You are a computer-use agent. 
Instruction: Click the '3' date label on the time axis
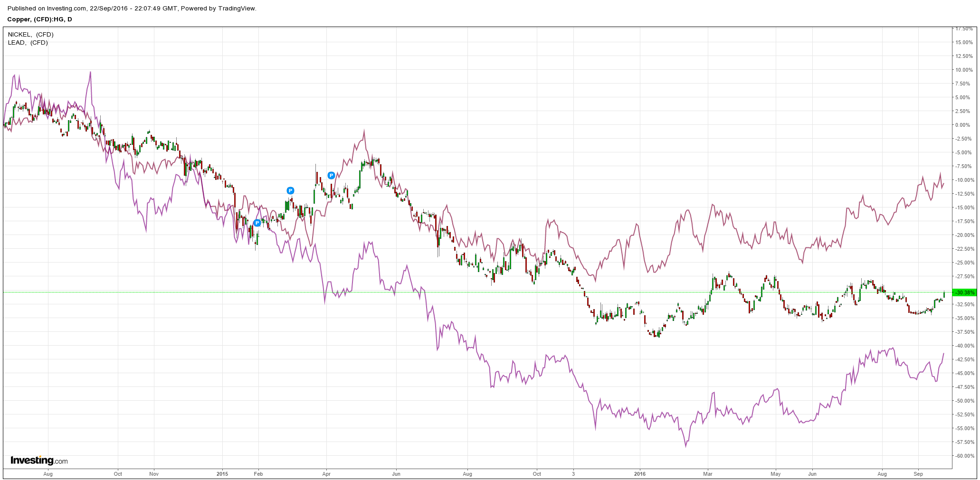pyautogui.click(x=573, y=474)
